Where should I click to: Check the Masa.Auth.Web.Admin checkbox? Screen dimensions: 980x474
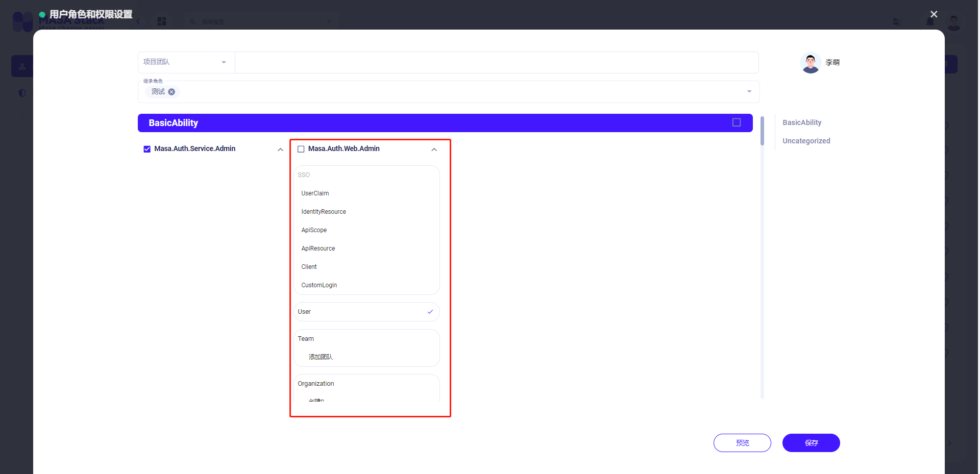(301, 149)
